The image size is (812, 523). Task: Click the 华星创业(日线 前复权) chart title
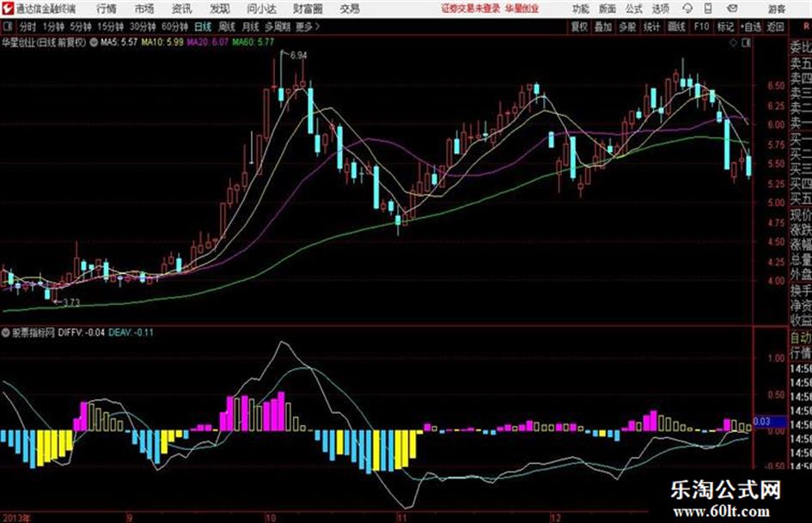[x=44, y=42]
